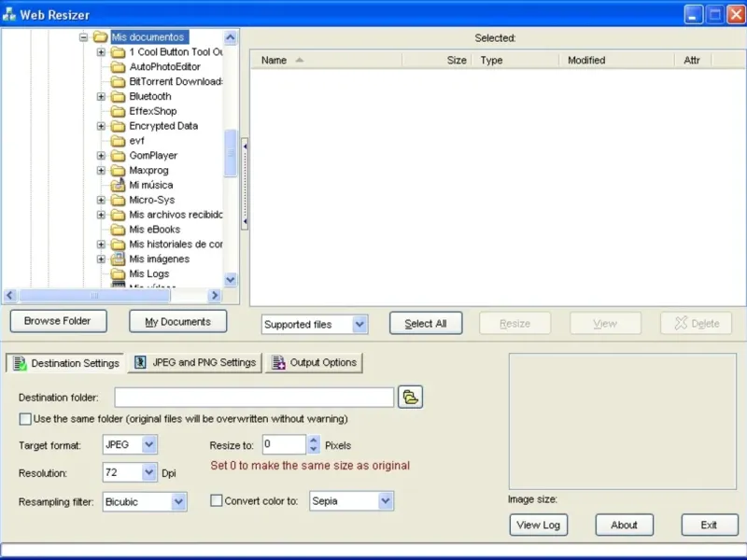Click the My Documents button
The height and width of the screenshot is (560, 747).
(x=177, y=321)
